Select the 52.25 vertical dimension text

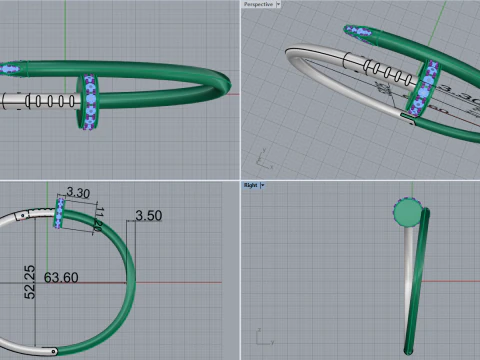tap(30, 282)
